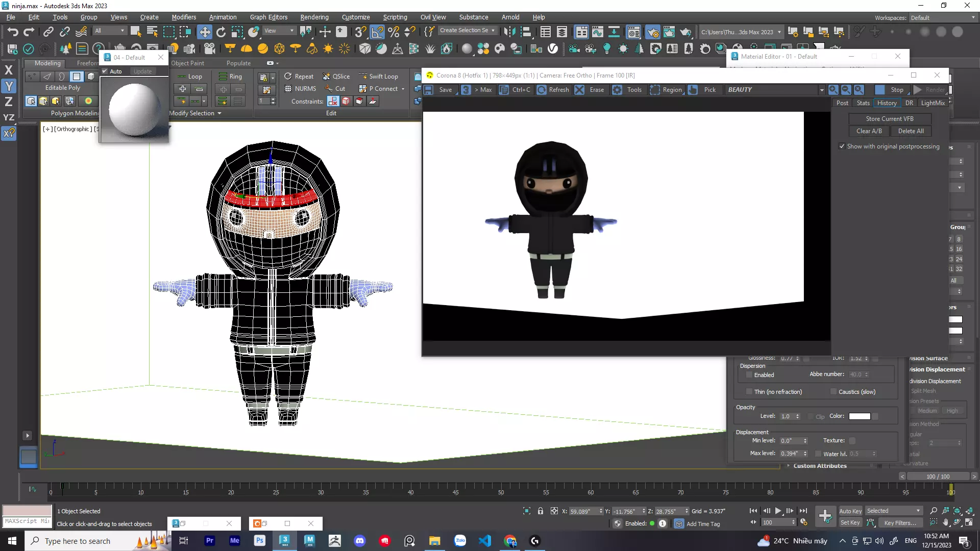
Task: Click the object color swatch near MAXScript listener
Action: coord(27,510)
